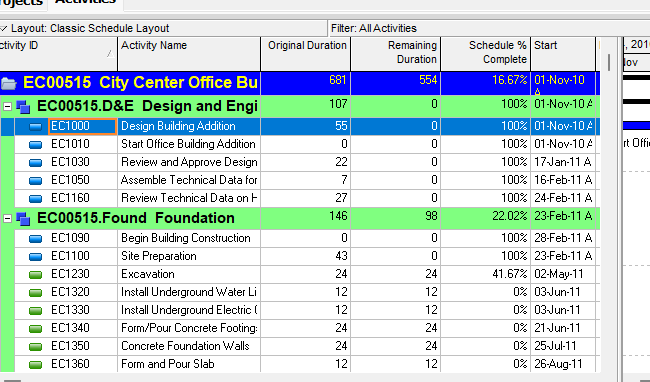Screen dimensions: 650x382
Task: Click the 41.67% schedule complete cell
Action: 486,274
